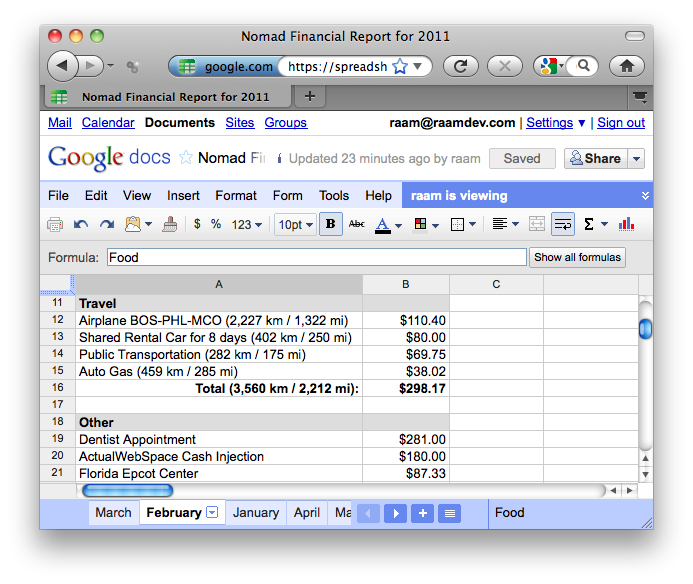Click the redo arrow icon

tap(107, 224)
